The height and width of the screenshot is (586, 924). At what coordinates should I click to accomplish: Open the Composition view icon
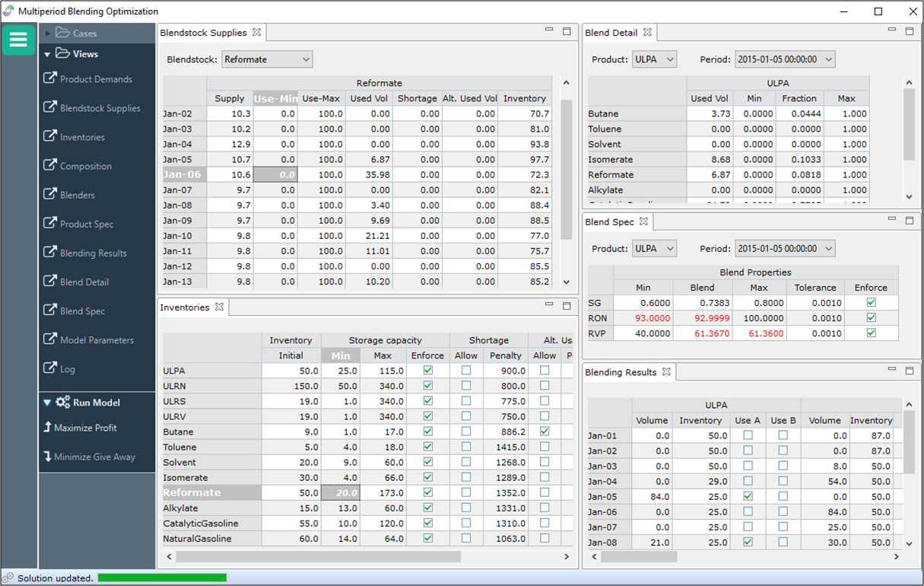click(50, 165)
